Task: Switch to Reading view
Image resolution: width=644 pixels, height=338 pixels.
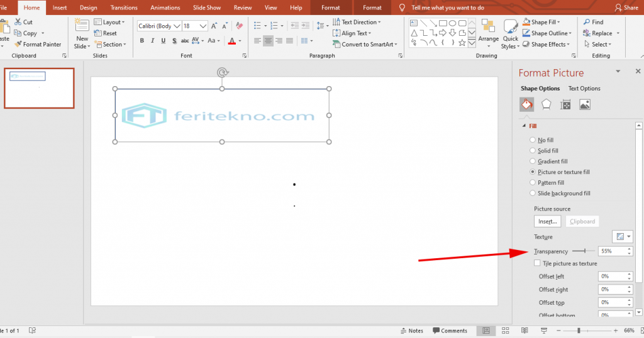Action: (525, 330)
